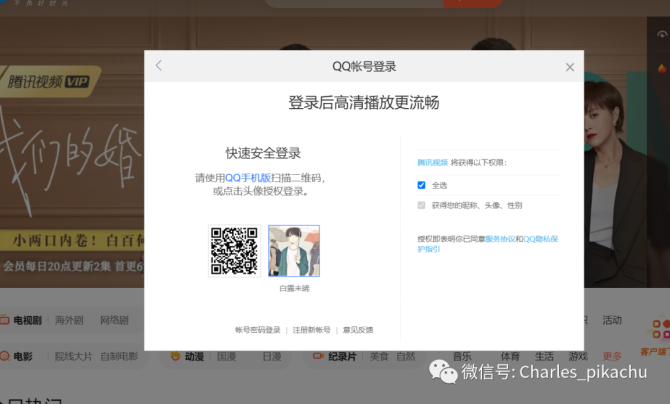The width and height of the screenshot is (670, 404).
Task: Click 活动 in background page
Action: [612, 320]
